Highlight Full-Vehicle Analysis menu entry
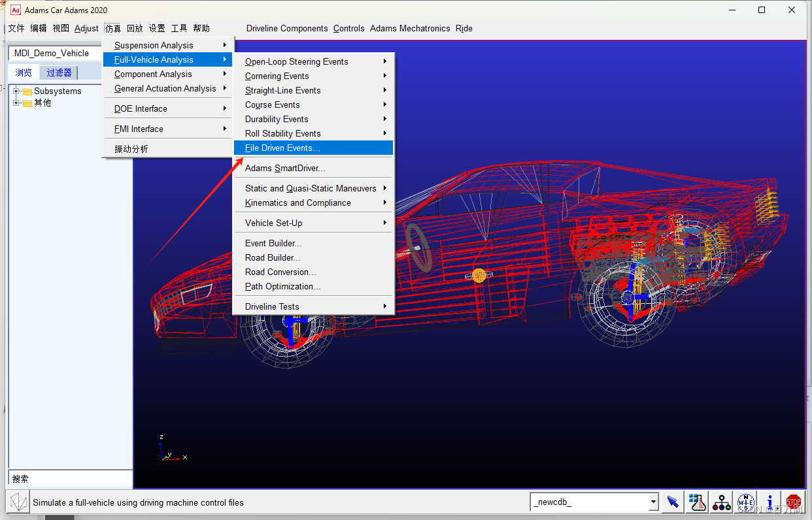The width and height of the screenshot is (812, 520). pyautogui.click(x=168, y=59)
